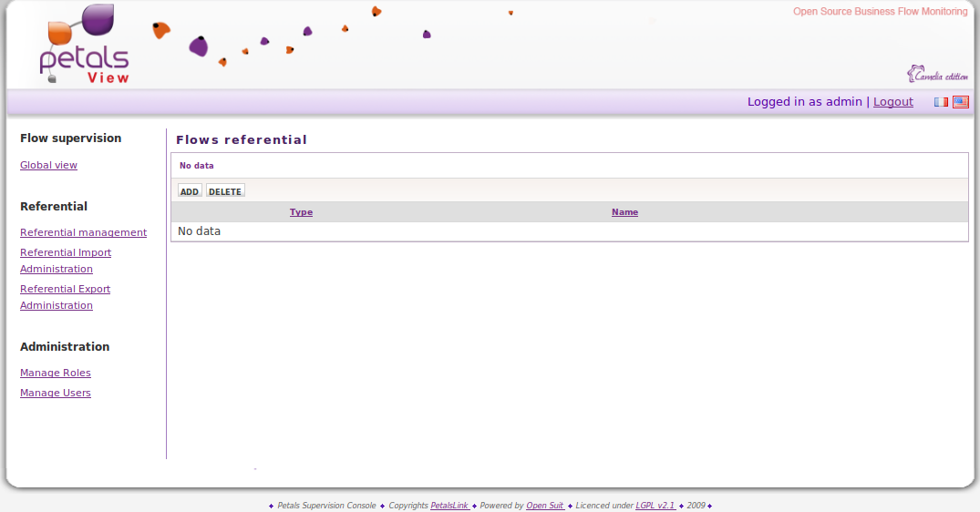Click the Camelia edition emblem
The width and height of the screenshot is (980, 512).
tap(937, 75)
